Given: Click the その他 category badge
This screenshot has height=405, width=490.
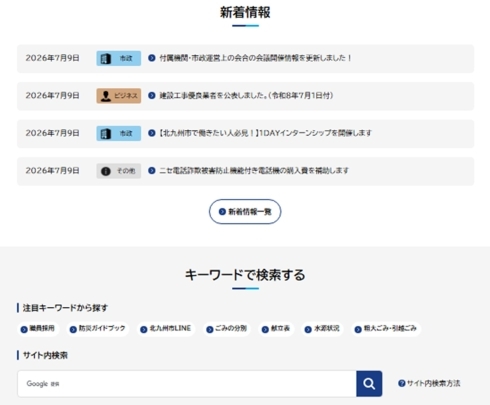Looking at the screenshot, I should click(119, 171).
